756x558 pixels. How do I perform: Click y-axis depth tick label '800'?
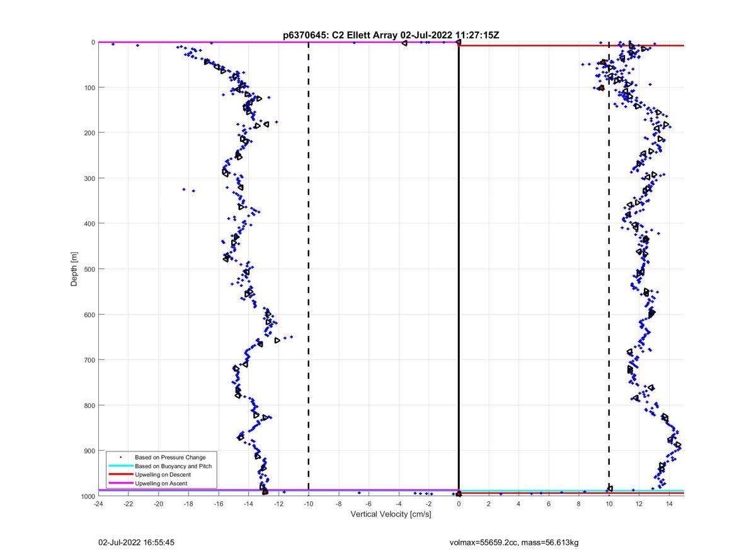click(89, 405)
